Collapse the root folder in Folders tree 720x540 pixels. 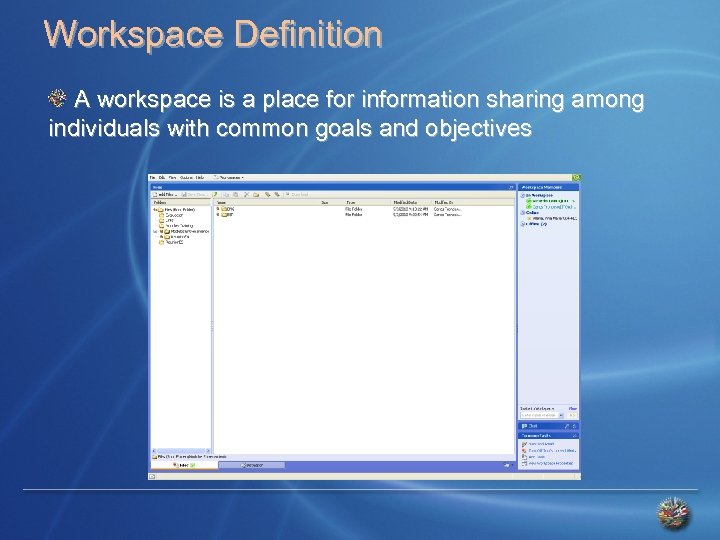point(155,210)
